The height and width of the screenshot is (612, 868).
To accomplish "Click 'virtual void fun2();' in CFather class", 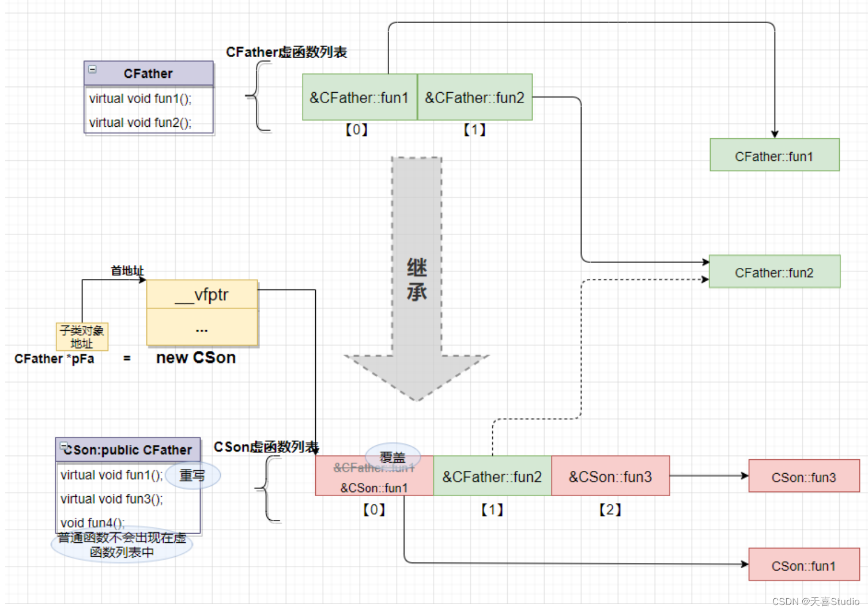I will [140, 123].
